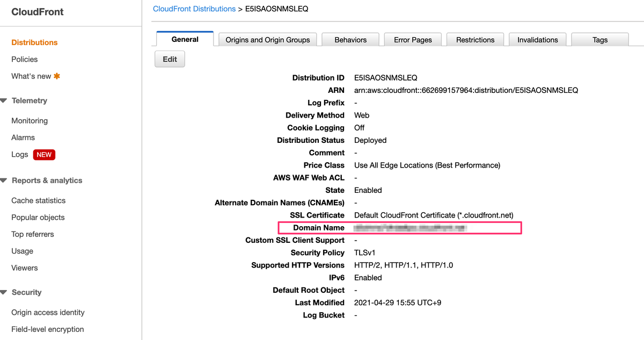
Task: Click the Distribution Status value Deployed
Action: point(370,140)
